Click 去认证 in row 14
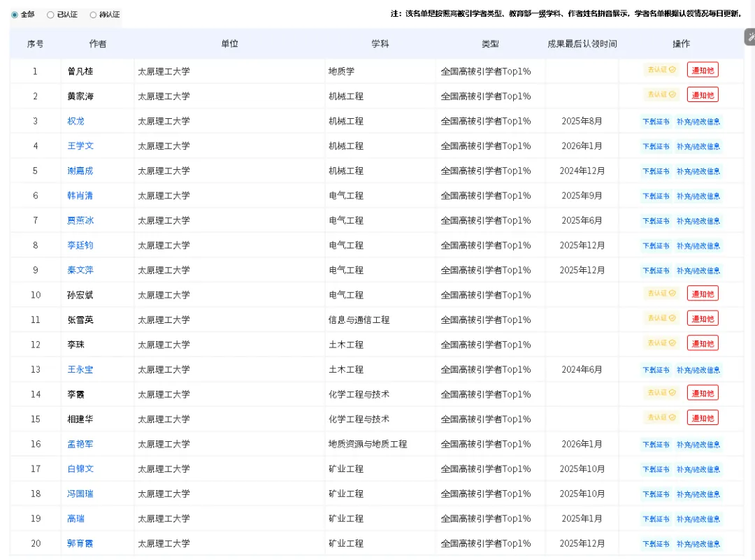Viewport: 755px width, 560px height. tap(661, 392)
